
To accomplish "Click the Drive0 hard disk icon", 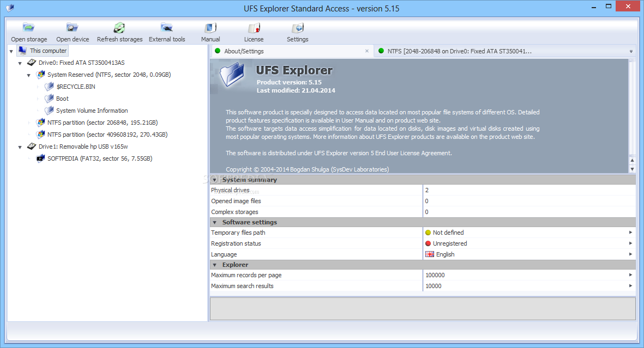I will [32, 63].
